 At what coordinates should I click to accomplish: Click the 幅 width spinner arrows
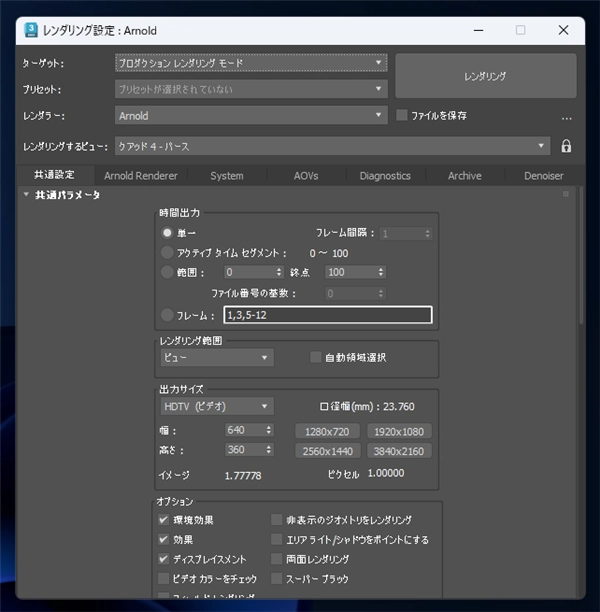pyautogui.click(x=269, y=430)
